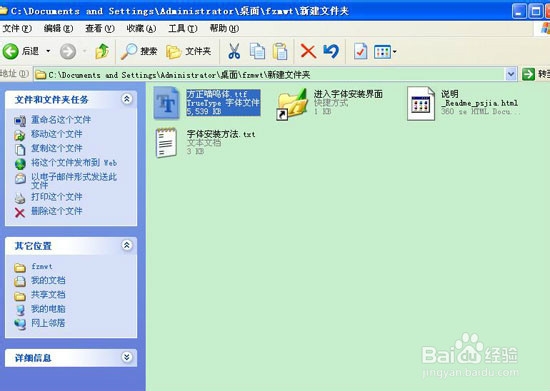This screenshot has width=550, height=391.
Task: Open the Views dropdown toolbar button
Action: [385, 52]
